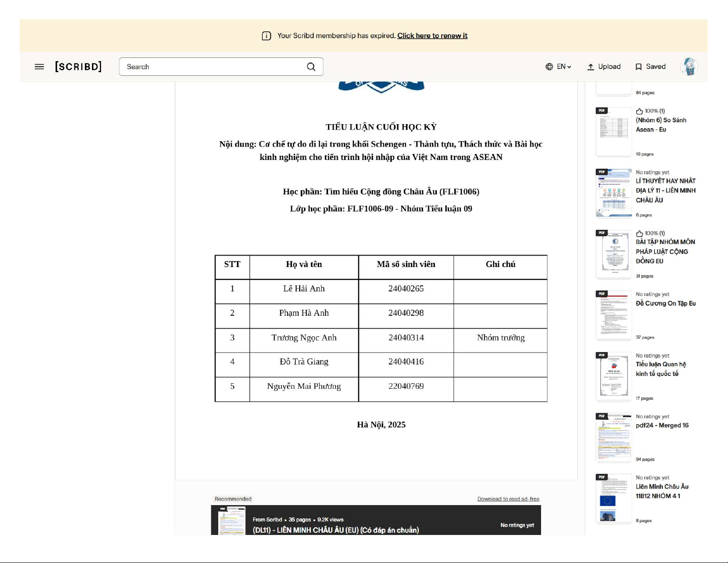Open 'Liên Minh Châu Âu 11B12' thumbnail
Screen dimensions: 728x563
tap(614, 499)
